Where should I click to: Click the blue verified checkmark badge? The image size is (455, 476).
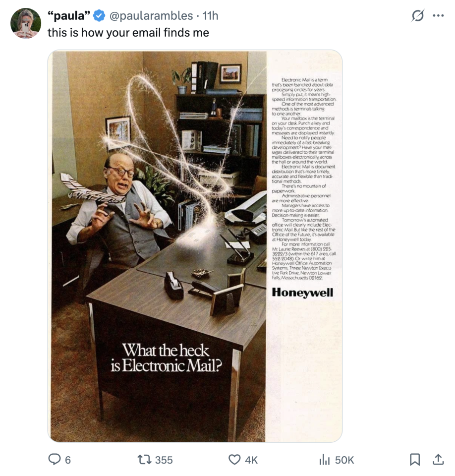click(x=99, y=16)
